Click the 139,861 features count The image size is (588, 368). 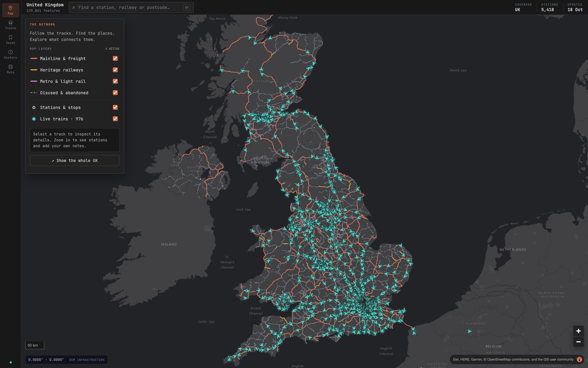click(43, 11)
